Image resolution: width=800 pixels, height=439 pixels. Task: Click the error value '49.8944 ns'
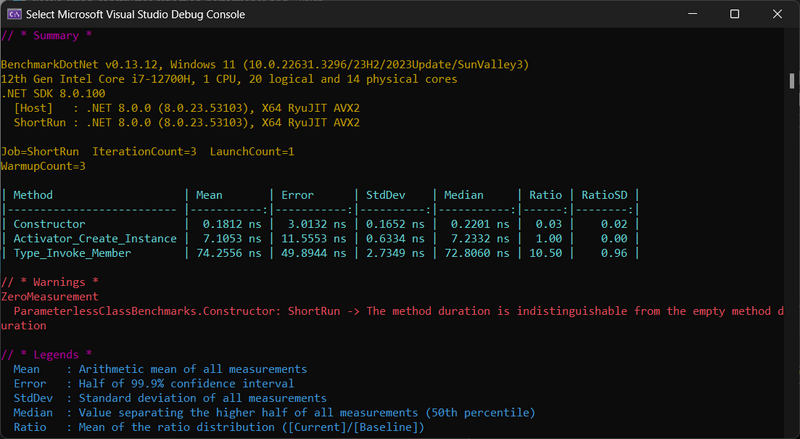pos(314,253)
